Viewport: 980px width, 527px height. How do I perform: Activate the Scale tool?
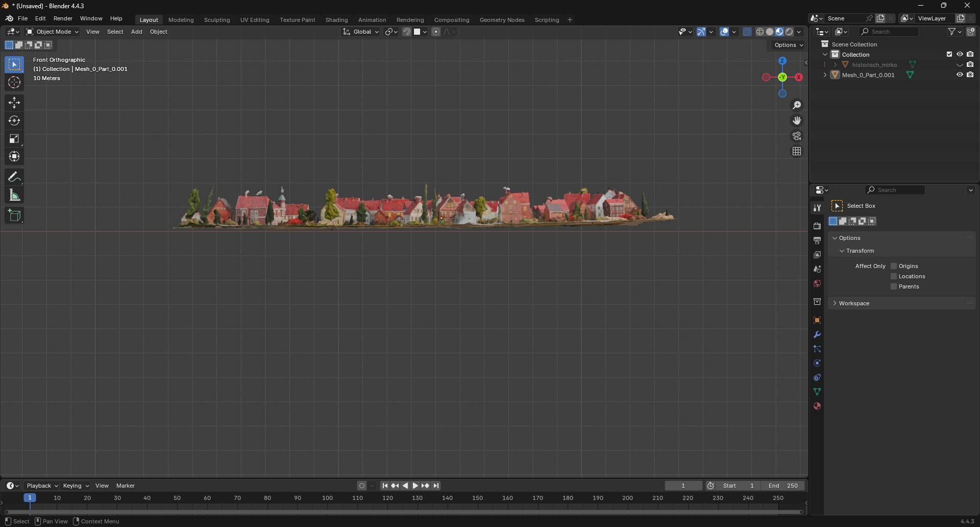click(14, 139)
